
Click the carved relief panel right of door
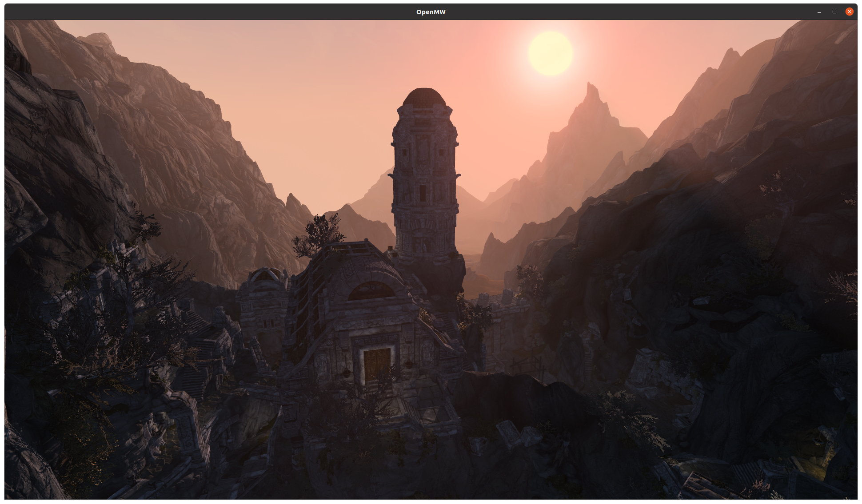coord(427,353)
